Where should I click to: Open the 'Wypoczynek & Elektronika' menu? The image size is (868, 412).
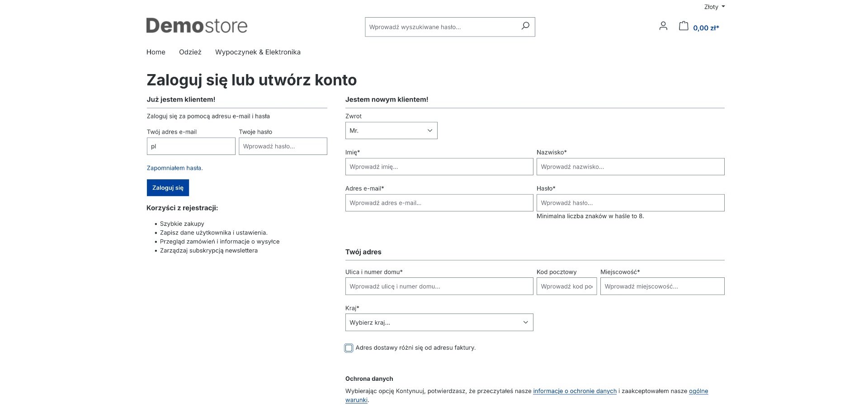point(257,52)
